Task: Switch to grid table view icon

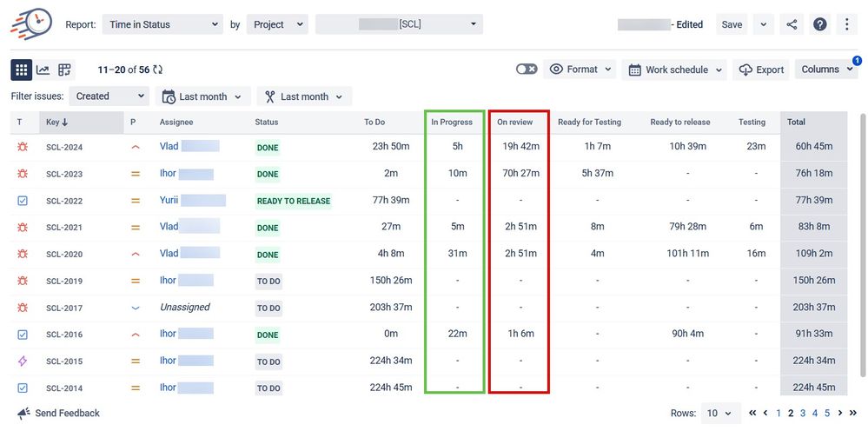Action: (22, 70)
